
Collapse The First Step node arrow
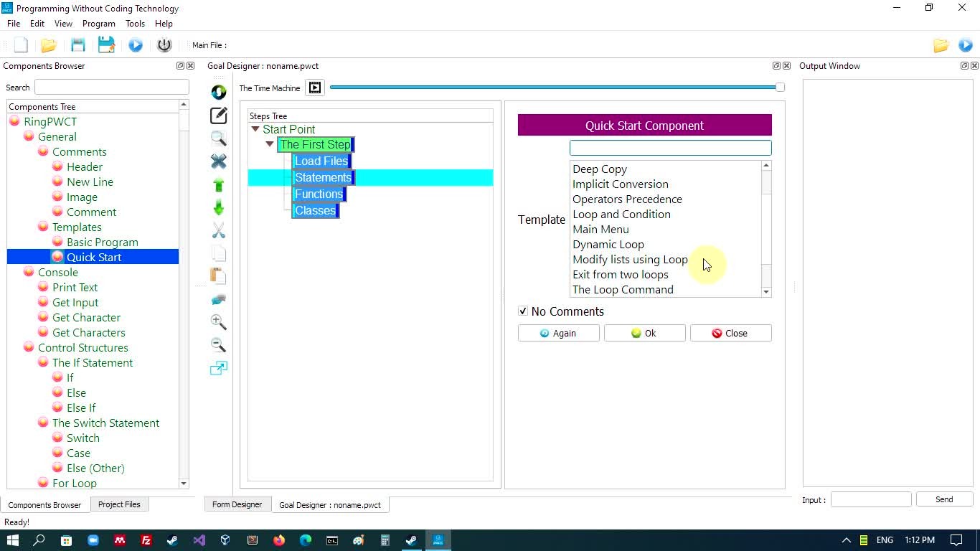(x=270, y=144)
